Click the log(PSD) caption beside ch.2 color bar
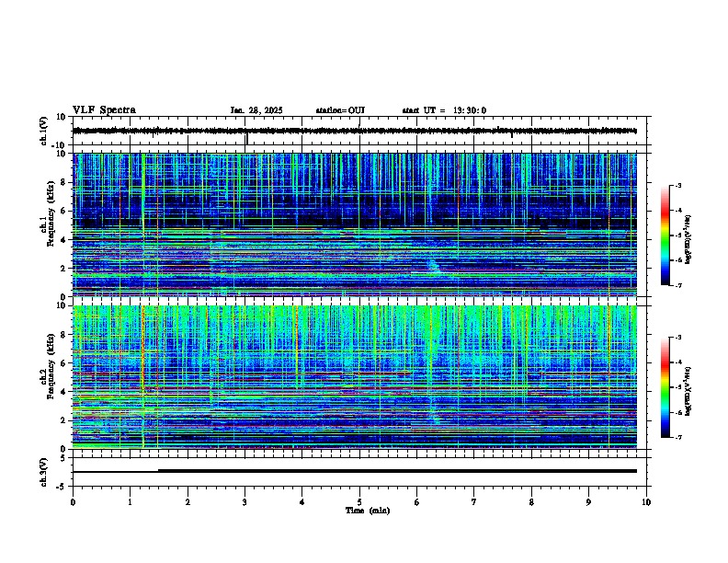Viewport: 728px width, 563px height. tap(688, 391)
